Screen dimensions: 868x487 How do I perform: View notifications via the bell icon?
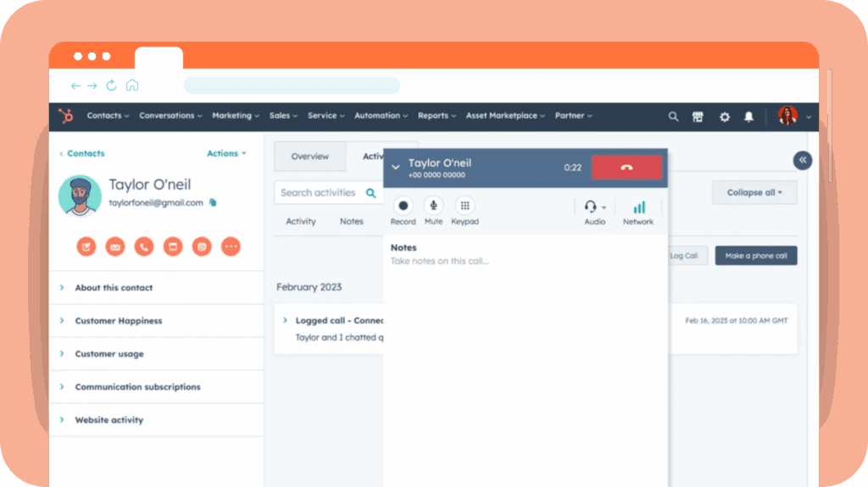pyautogui.click(x=749, y=117)
